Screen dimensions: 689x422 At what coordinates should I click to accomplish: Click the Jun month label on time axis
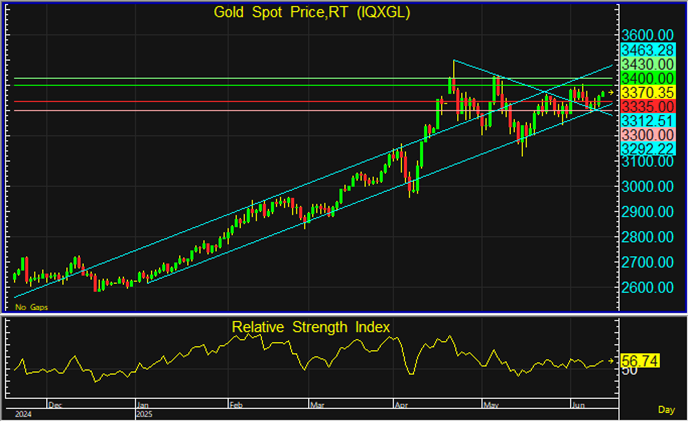click(x=578, y=405)
